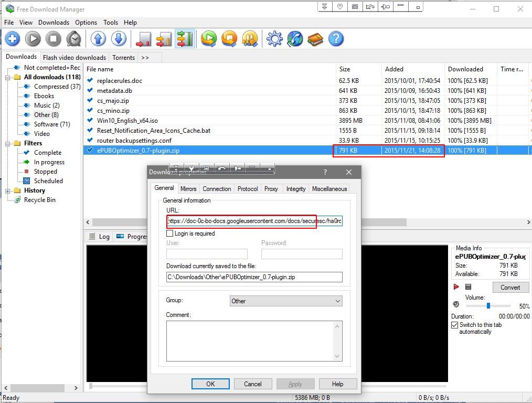Collapse the All downloads tree node
The image size is (532, 403).
pos(7,77)
